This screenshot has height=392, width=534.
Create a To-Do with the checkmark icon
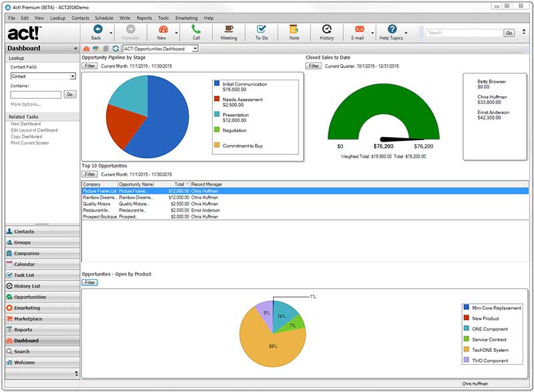pos(261,29)
